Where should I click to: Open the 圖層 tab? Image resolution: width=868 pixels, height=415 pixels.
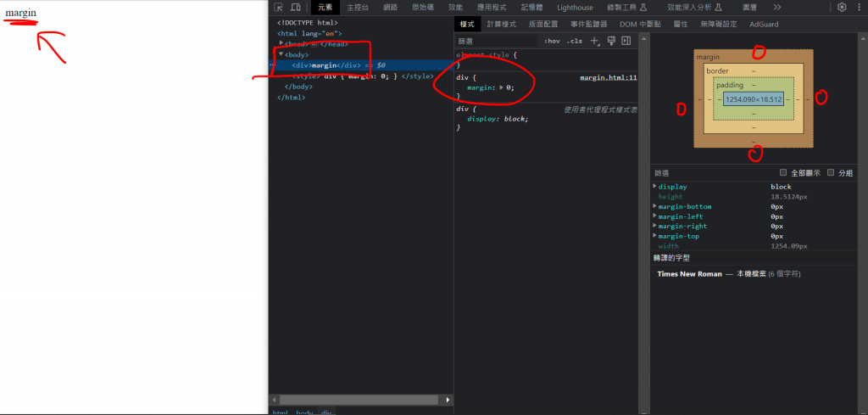[750, 7]
